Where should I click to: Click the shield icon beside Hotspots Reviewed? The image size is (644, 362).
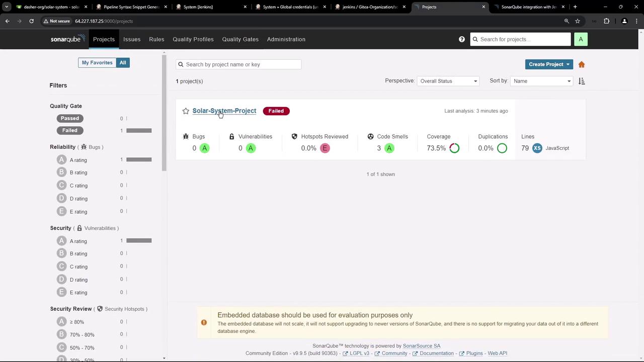294,137
